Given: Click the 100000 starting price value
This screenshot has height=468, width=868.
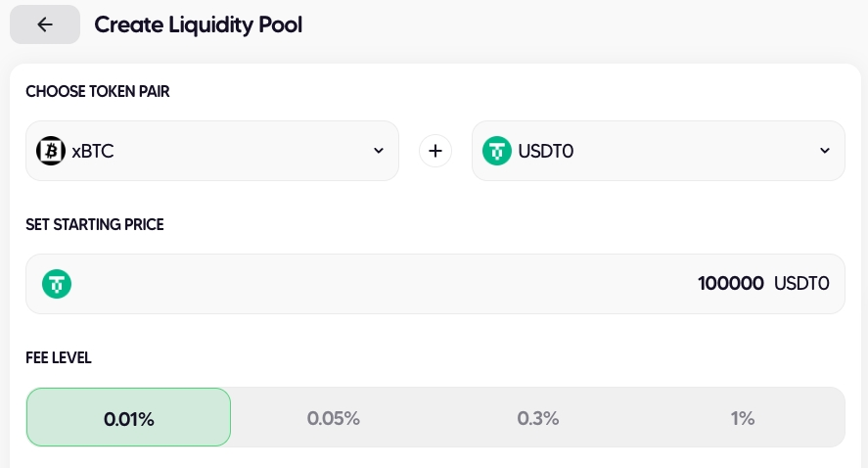Looking at the screenshot, I should (731, 284).
